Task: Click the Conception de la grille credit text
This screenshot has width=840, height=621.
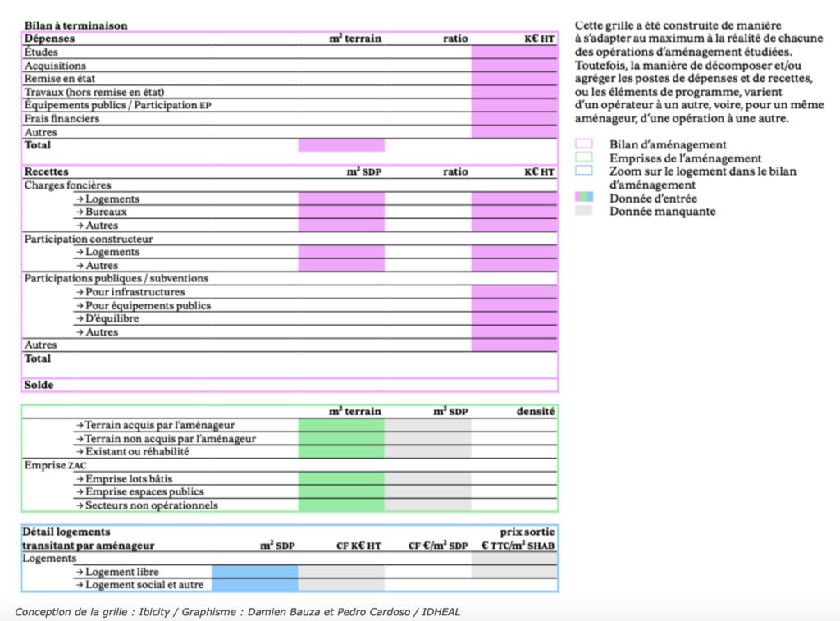Action: (238, 611)
